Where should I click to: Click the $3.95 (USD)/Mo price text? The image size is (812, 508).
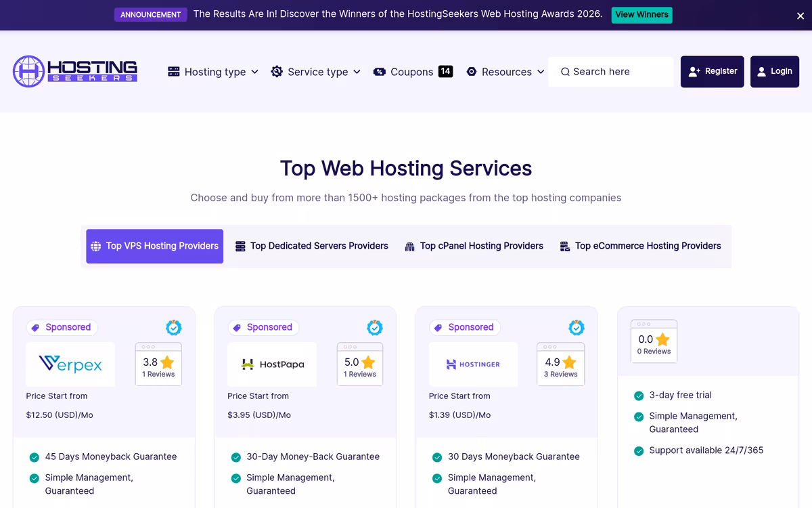259,415
